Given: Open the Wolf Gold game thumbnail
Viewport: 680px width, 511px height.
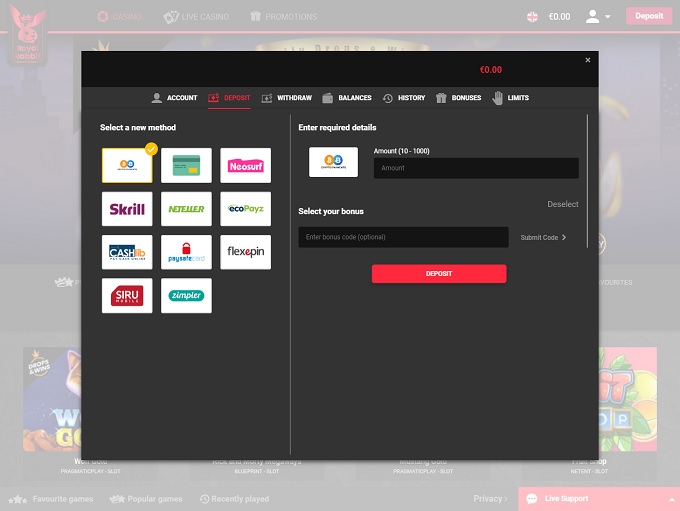Looking at the screenshot, I should pyautogui.click(x=52, y=399).
